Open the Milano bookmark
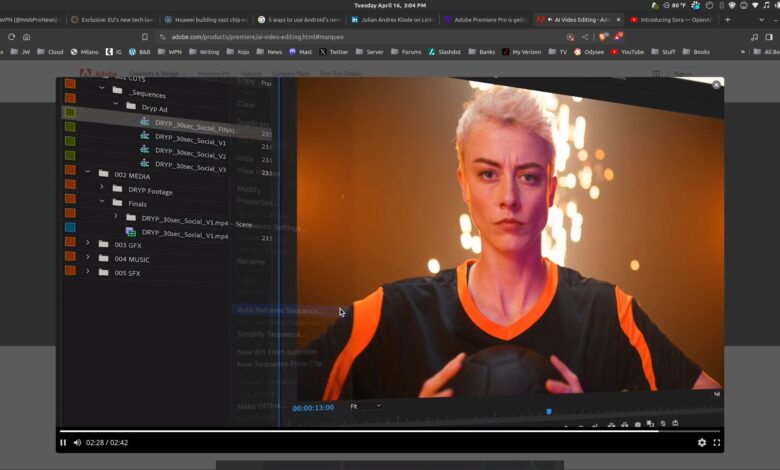Viewport: 780px width, 470px height. 85,52
